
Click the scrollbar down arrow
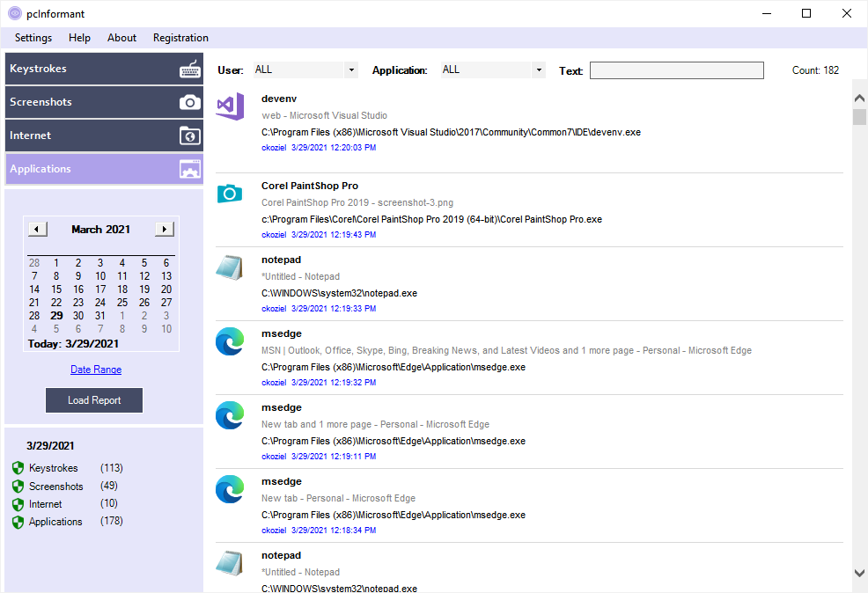click(x=859, y=574)
